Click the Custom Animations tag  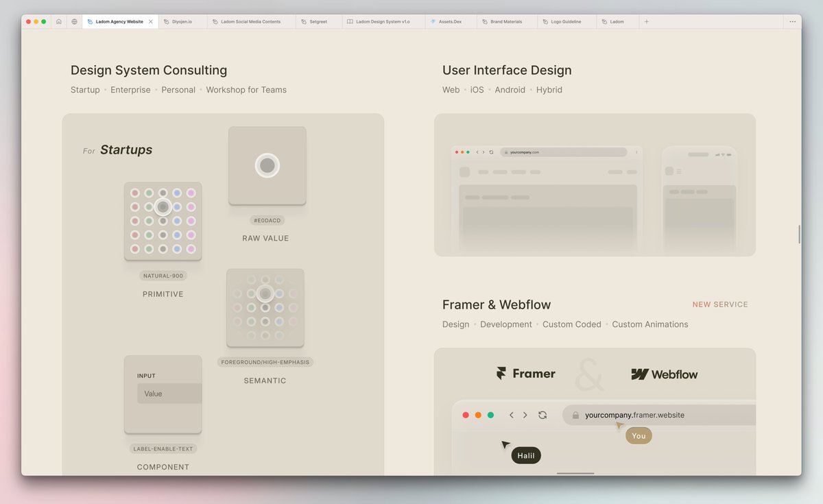point(650,324)
